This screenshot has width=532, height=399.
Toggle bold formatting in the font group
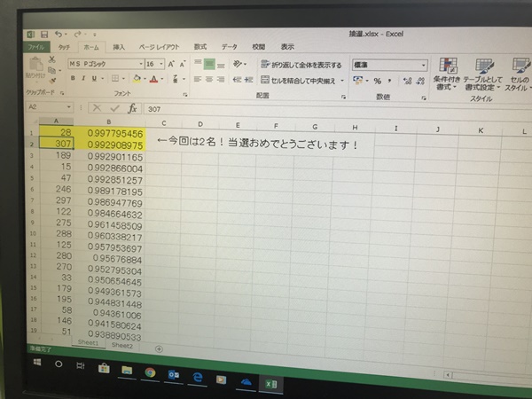(72, 78)
